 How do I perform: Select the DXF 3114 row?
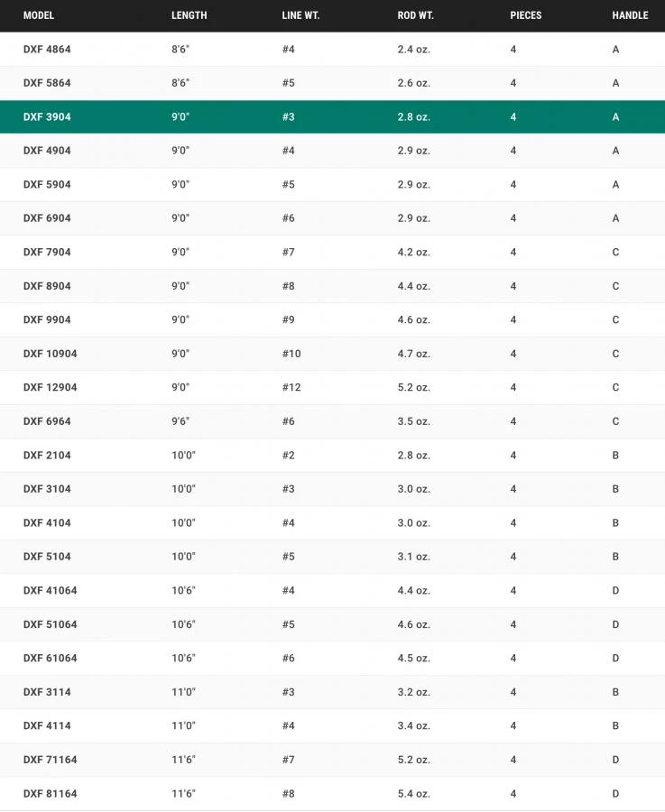tap(47, 692)
